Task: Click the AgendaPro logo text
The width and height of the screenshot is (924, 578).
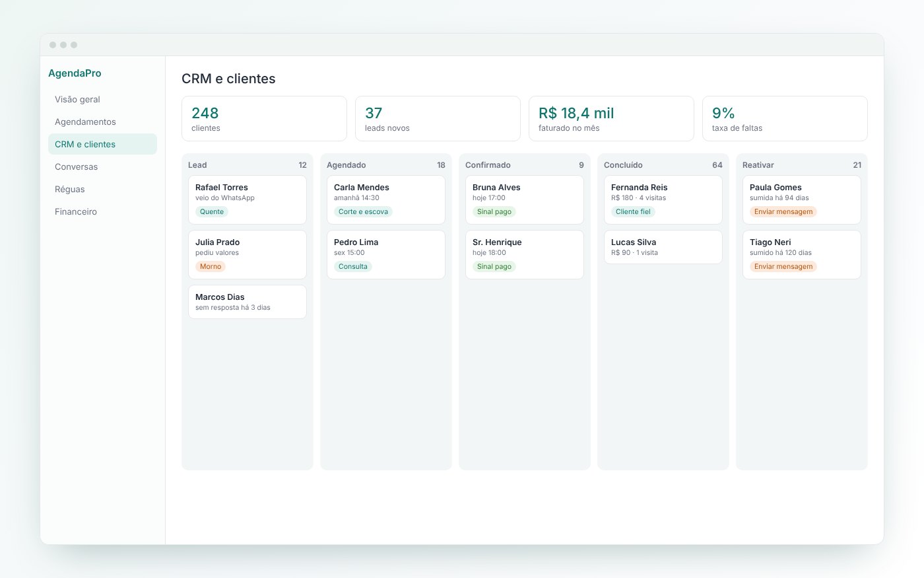Action: click(75, 73)
